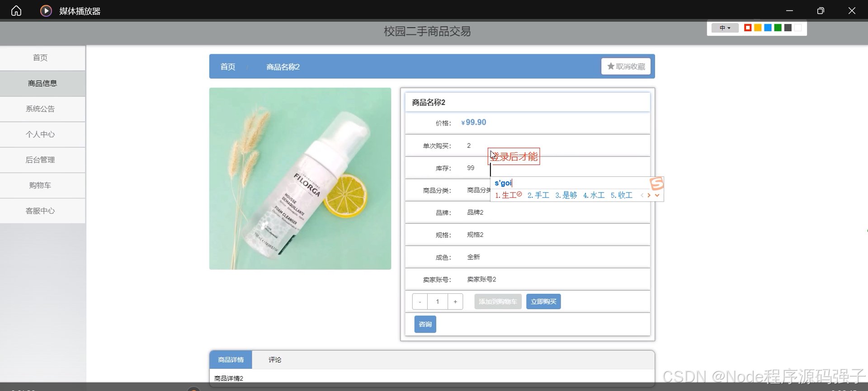
Task: Open the 中 size dropdown
Action: coord(725,28)
